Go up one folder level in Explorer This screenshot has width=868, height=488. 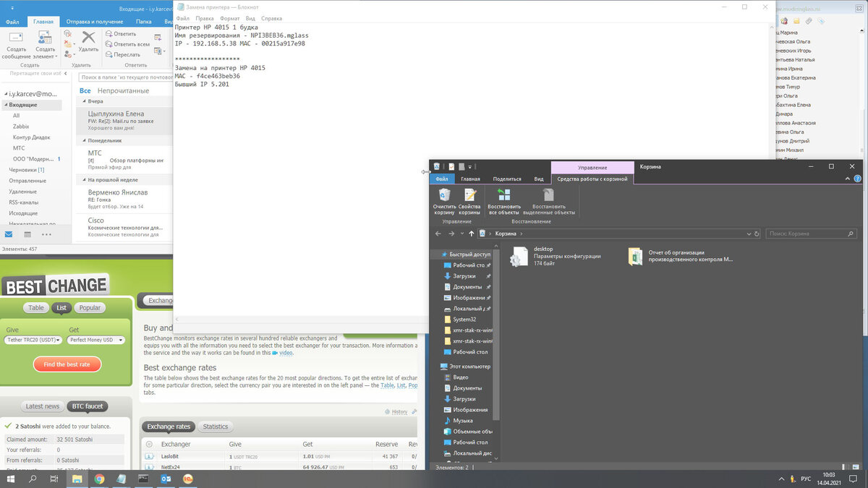pos(472,234)
